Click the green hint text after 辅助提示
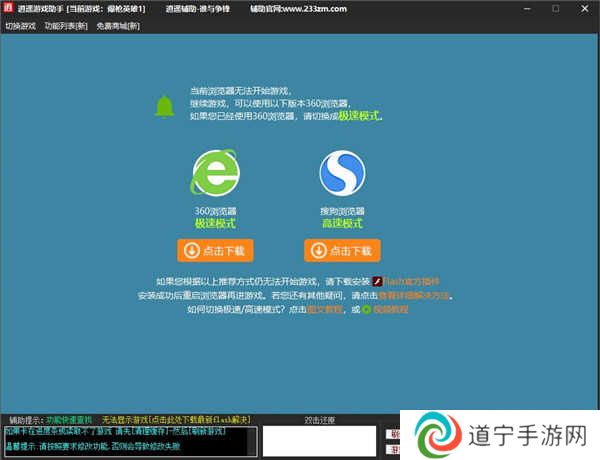The height and width of the screenshot is (460, 600). pos(69,420)
